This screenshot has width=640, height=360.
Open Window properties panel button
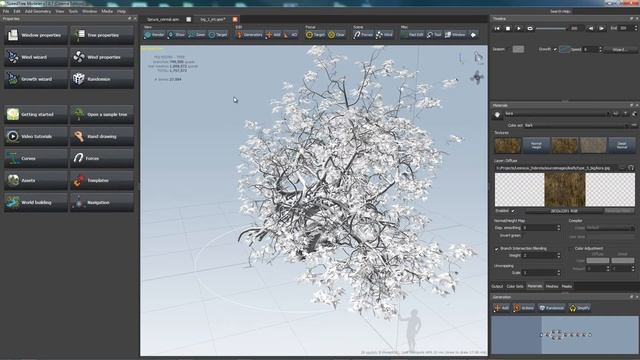(x=36, y=35)
